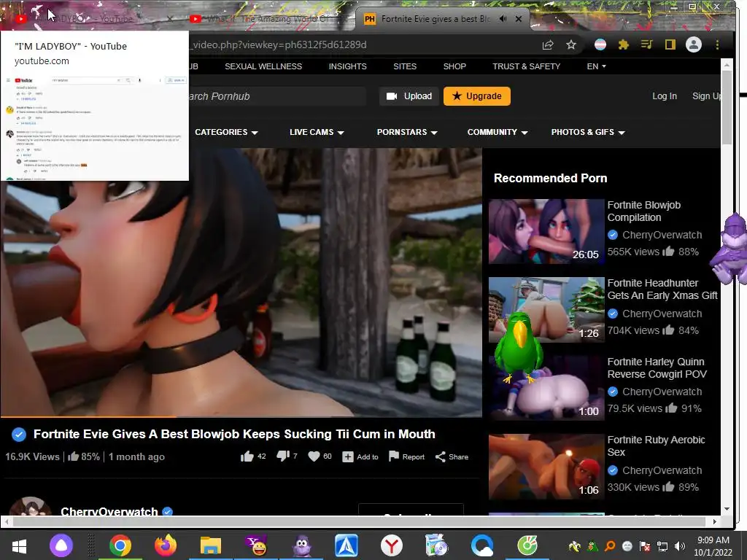Open File Explorer from the taskbar

[211, 545]
